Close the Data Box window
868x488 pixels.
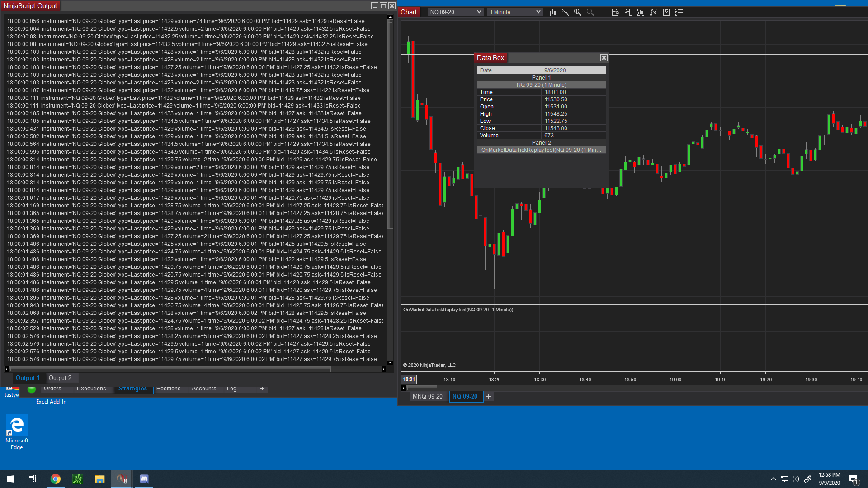[604, 58]
